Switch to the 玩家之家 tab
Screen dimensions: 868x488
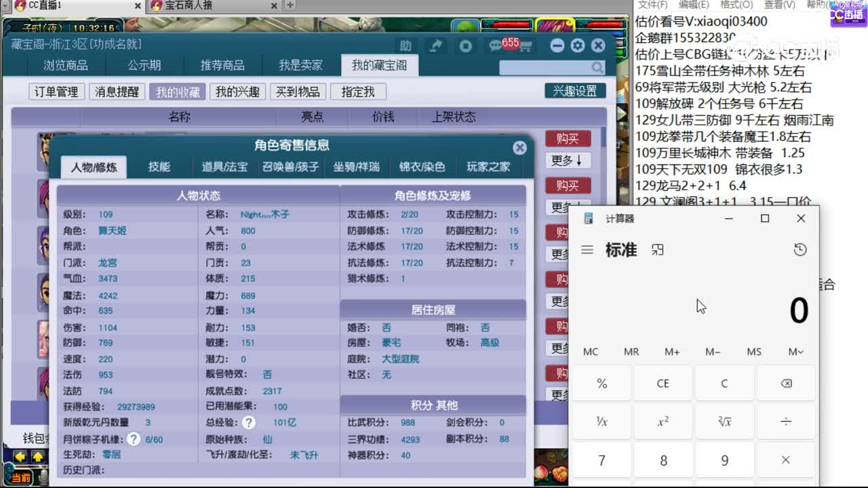click(488, 167)
